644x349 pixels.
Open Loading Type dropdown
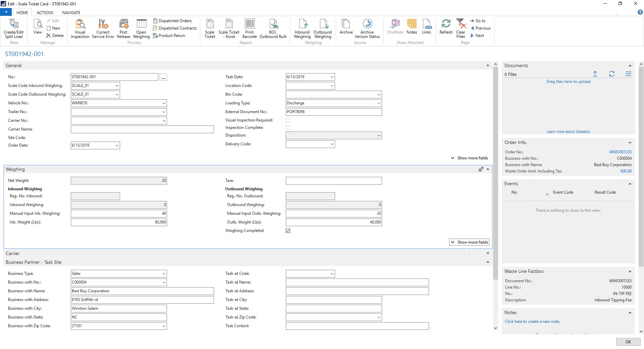coord(379,103)
